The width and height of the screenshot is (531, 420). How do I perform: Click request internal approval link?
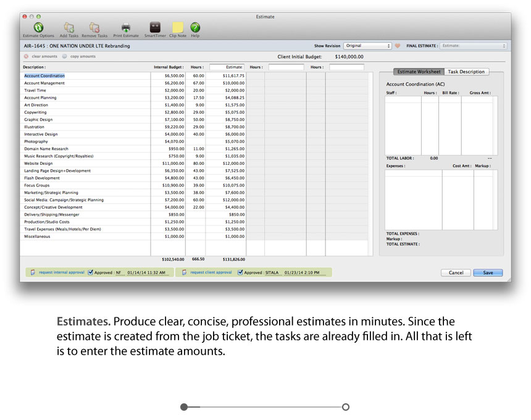coord(62,272)
